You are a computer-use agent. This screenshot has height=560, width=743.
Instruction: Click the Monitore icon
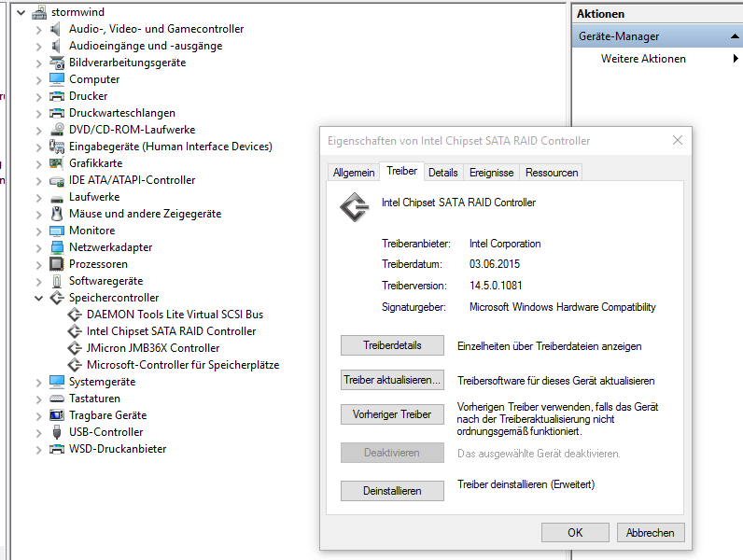[57, 231]
